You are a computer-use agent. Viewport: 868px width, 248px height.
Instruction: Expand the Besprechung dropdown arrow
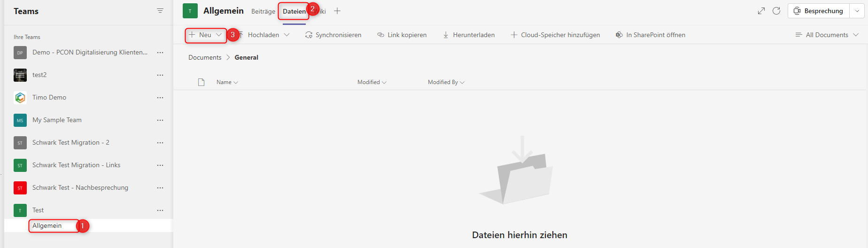857,11
